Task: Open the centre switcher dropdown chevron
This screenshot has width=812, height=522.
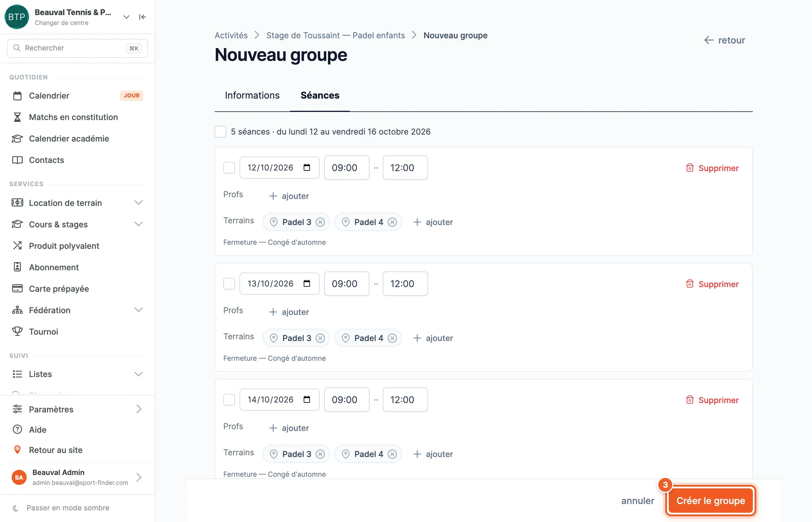Action: coord(126,17)
